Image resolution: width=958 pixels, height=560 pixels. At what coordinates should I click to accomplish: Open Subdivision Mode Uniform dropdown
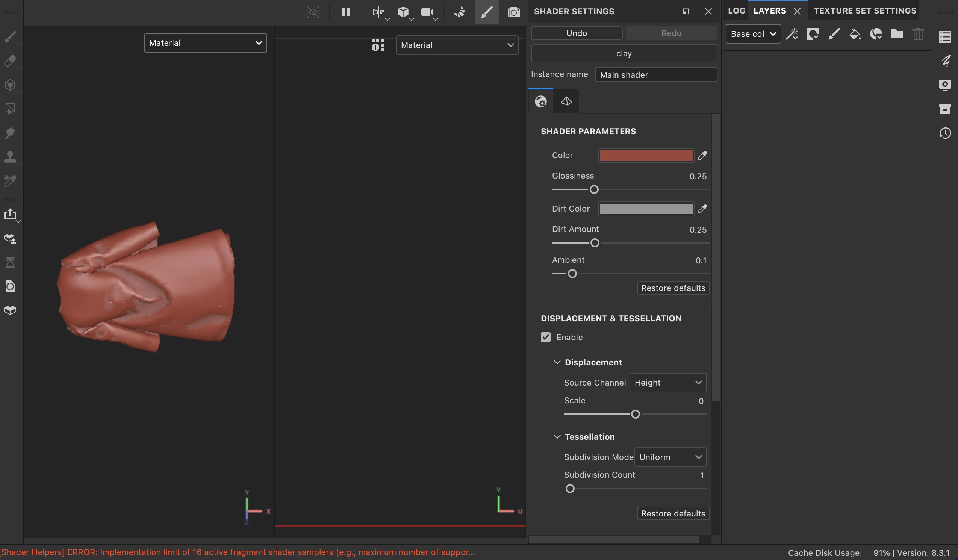pyautogui.click(x=670, y=457)
